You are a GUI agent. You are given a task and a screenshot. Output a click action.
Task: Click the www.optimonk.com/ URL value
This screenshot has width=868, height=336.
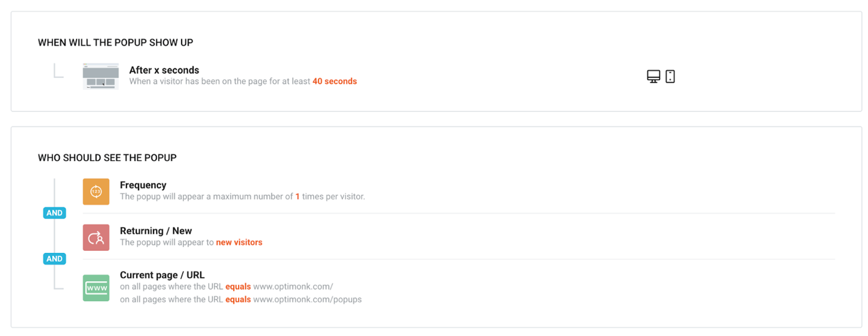tap(293, 286)
